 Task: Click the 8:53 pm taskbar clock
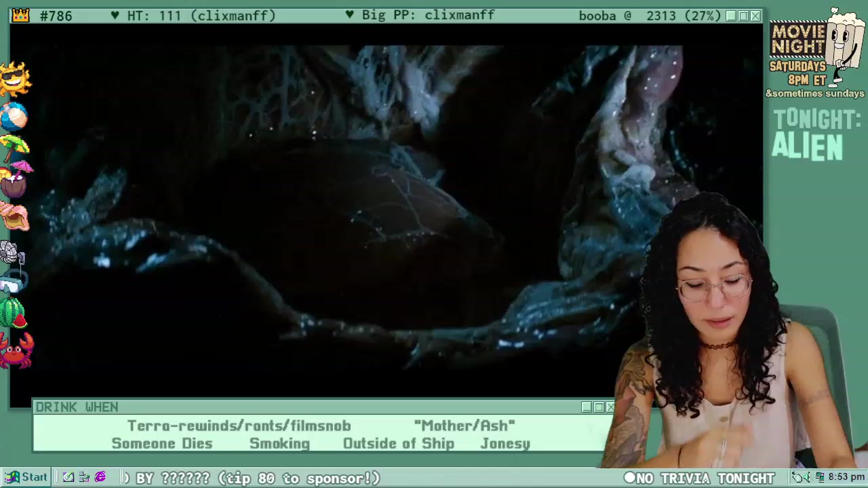[846, 477]
